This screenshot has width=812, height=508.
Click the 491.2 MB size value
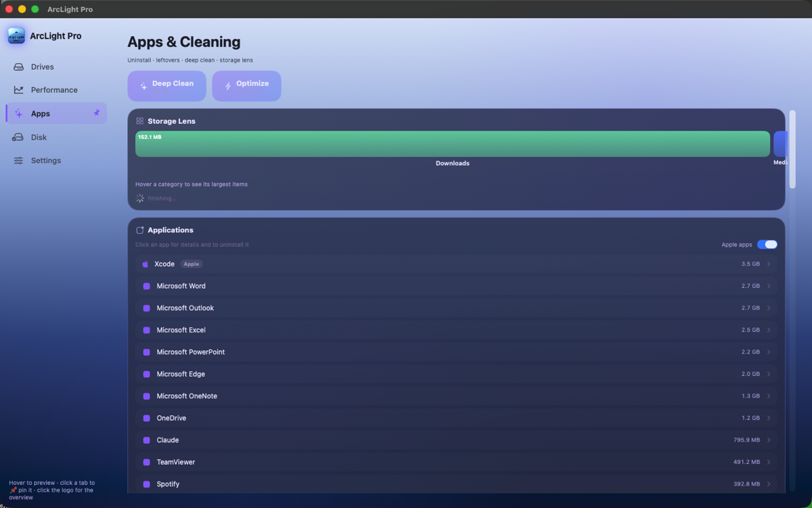[x=746, y=462]
